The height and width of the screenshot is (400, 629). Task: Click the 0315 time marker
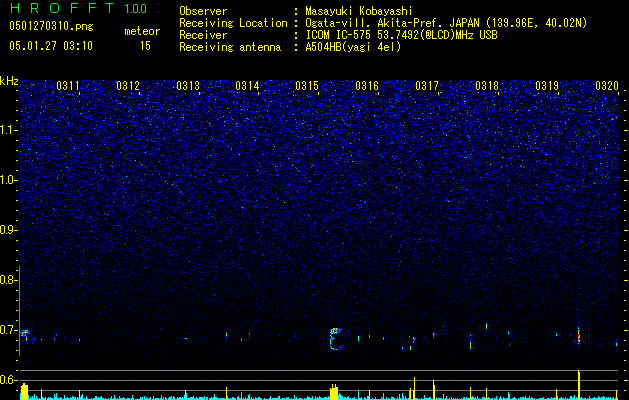307,85
